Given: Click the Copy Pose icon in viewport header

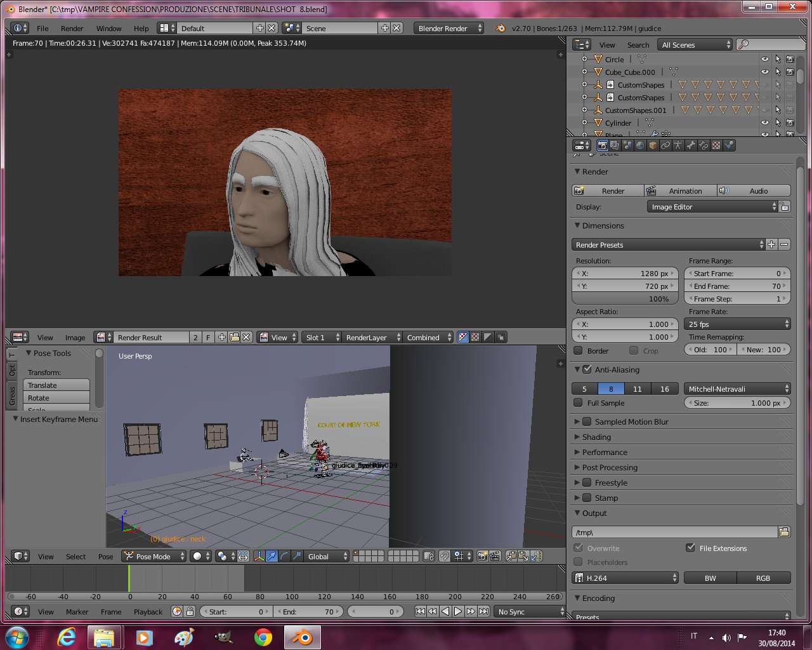Looking at the screenshot, I should [x=511, y=556].
